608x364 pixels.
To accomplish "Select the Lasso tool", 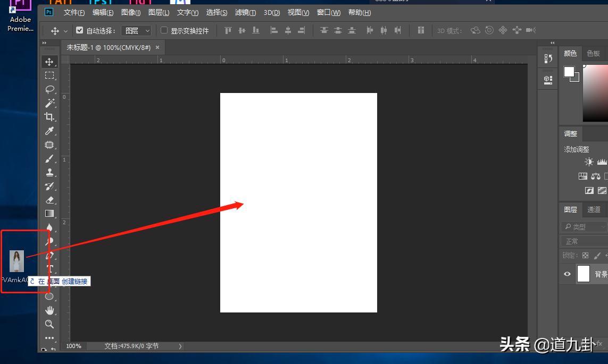I will pyautogui.click(x=49, y=89).
